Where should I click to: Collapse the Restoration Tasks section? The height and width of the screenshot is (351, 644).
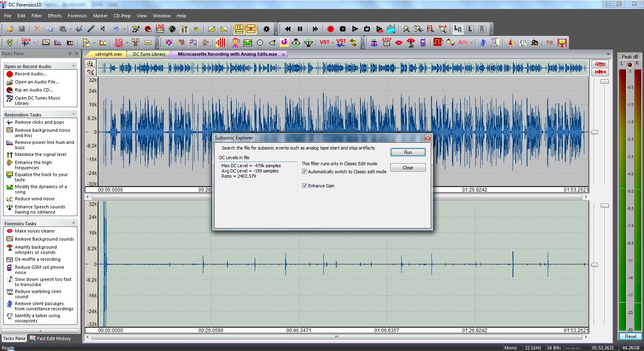[x=73, y=114]
